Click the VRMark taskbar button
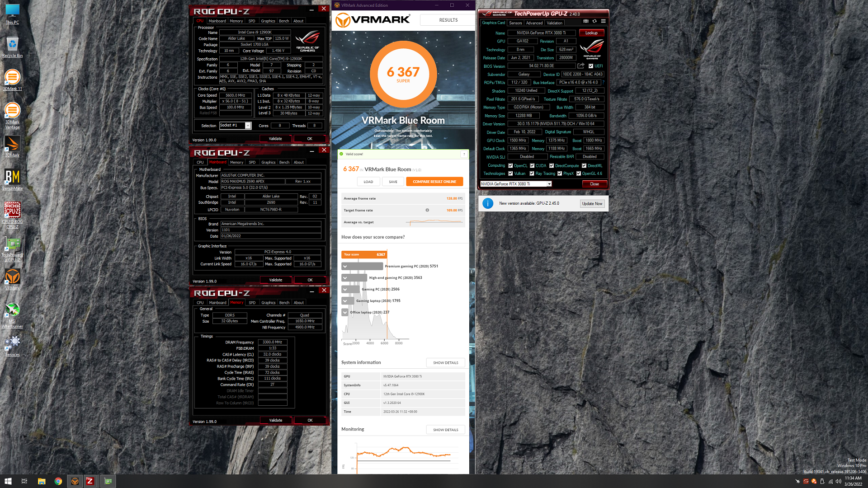The image size is (868, 488). 75,481
